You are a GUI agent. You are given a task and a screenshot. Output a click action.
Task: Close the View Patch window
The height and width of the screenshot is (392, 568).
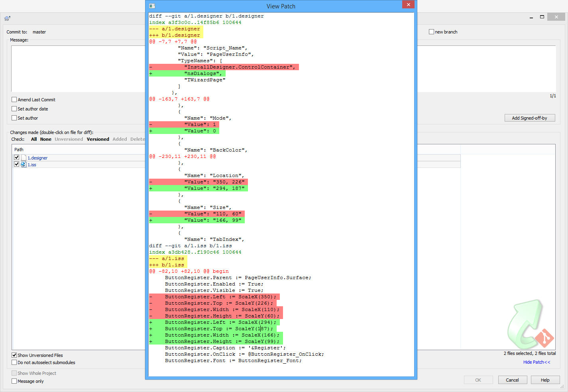408,4
